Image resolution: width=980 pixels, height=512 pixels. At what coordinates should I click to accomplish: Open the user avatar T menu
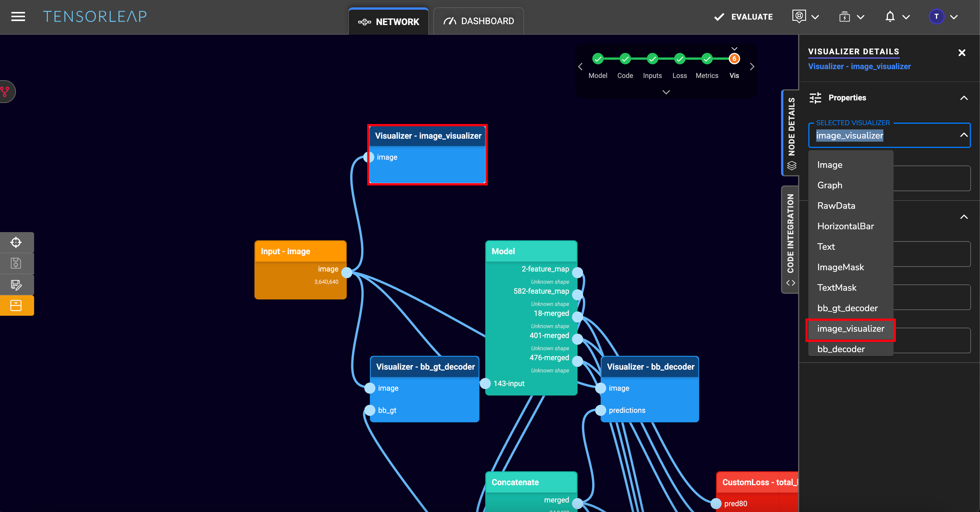pos(936,17)
